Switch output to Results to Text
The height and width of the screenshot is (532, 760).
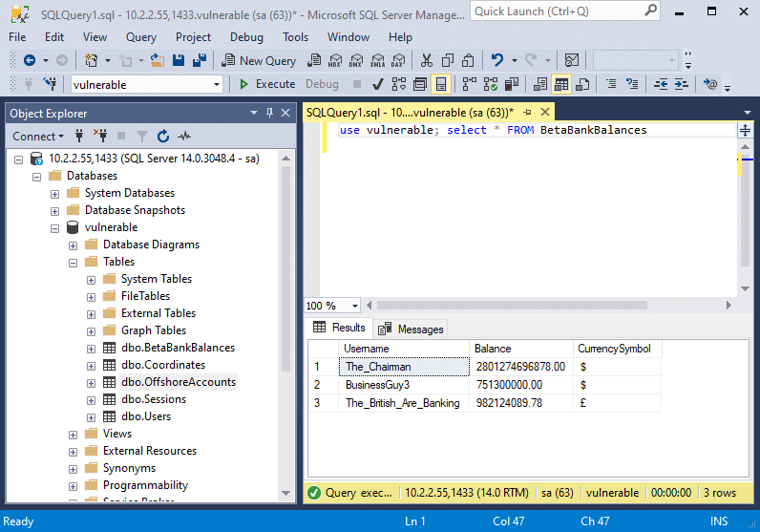tap(540, 84)
